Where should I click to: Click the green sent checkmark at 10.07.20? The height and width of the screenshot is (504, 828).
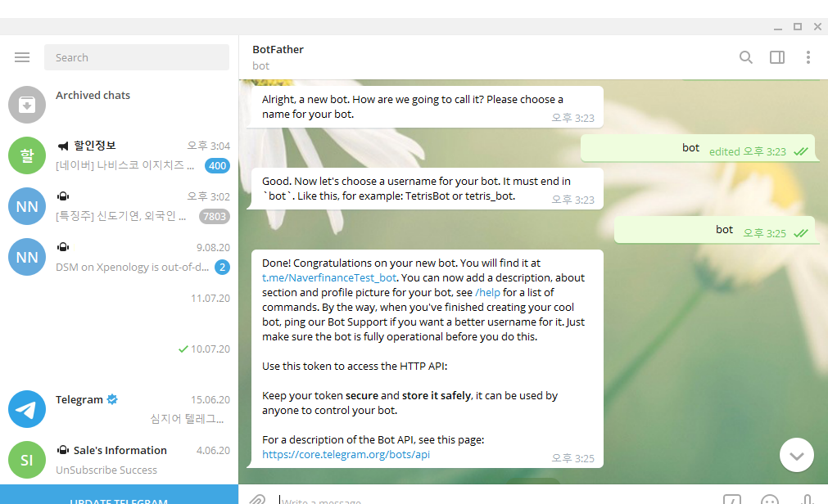point(183,349)
